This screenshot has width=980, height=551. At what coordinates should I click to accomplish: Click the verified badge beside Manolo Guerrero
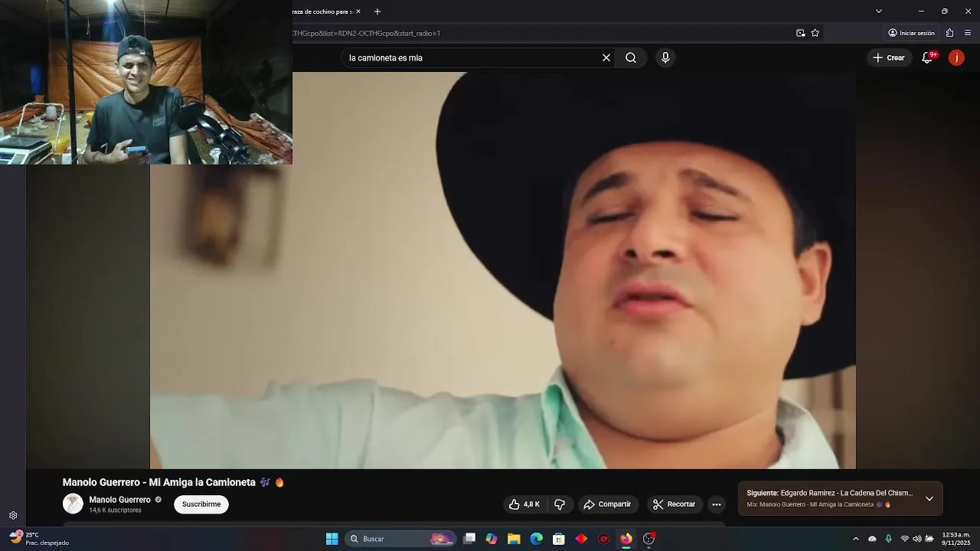[158, 500]
